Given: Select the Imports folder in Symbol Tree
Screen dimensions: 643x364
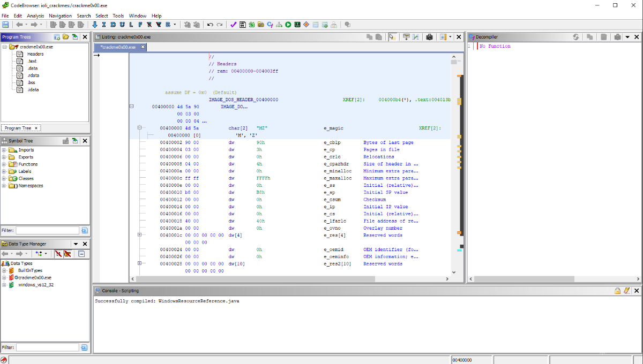Looking at the screenshot, I should 26,150.
